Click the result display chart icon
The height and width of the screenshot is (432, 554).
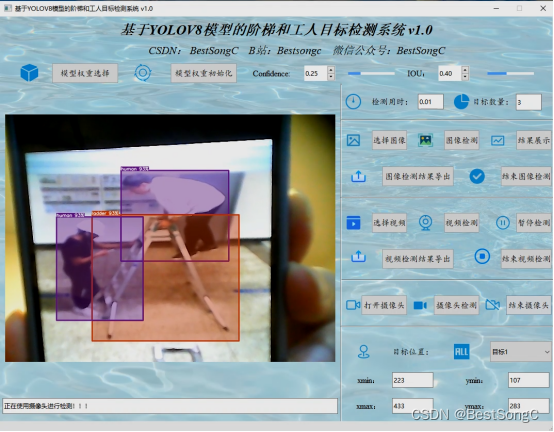click(x=497, y=141)
